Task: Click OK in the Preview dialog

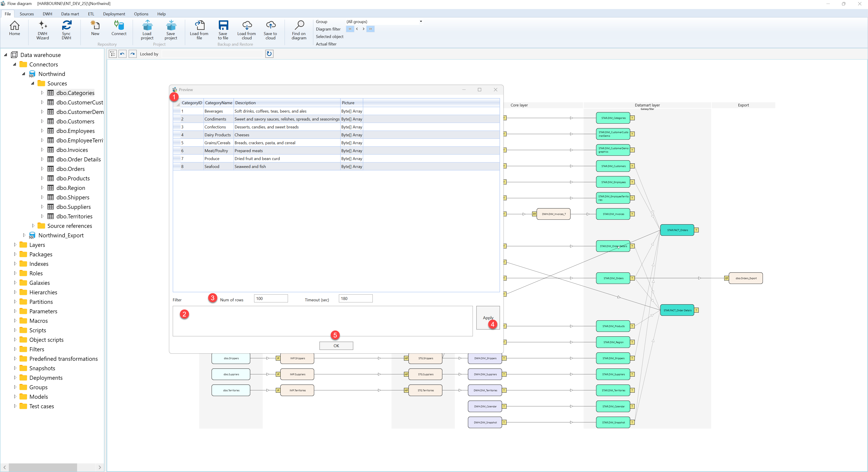Action: click(x=336, y=346)
